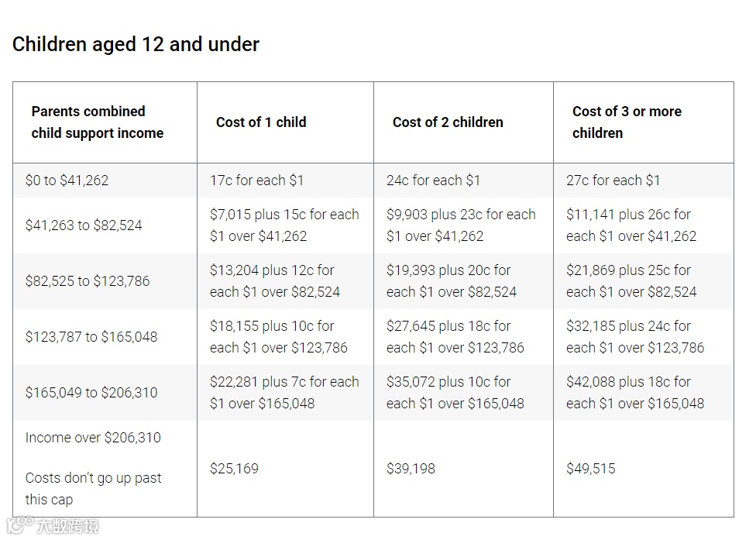Click the '$22,281 plus 7c' cost cell
756x540 pixels.
(284, 393)
